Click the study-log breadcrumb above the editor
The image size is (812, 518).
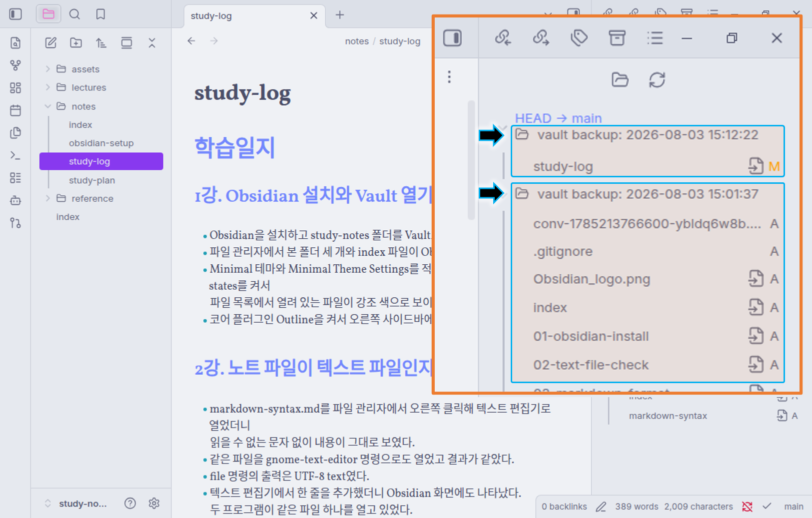[x=400, y=41]
